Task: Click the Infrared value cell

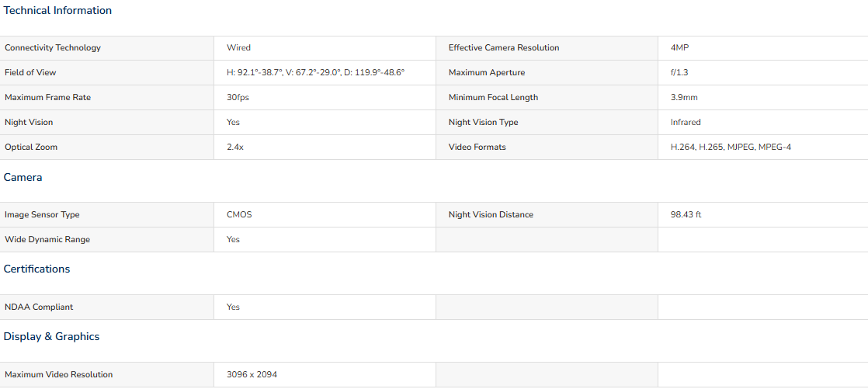Action: click(763, 122)
